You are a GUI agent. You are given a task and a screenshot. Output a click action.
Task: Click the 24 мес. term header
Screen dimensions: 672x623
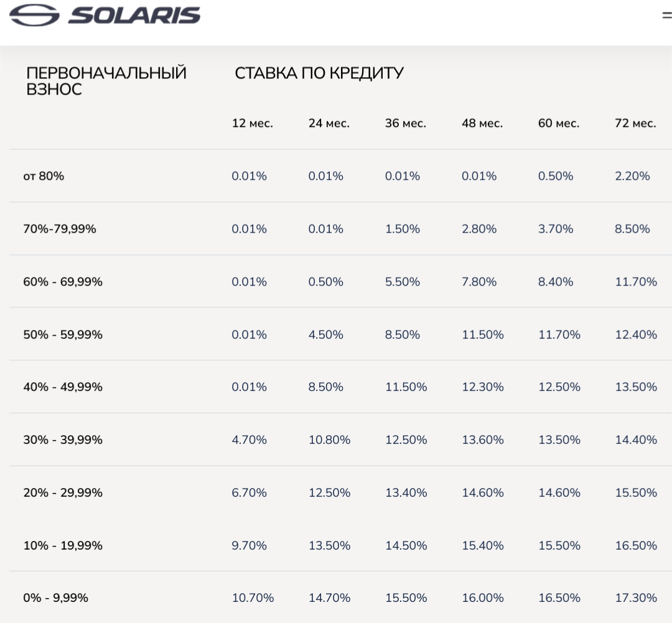(x=329, y=123)
